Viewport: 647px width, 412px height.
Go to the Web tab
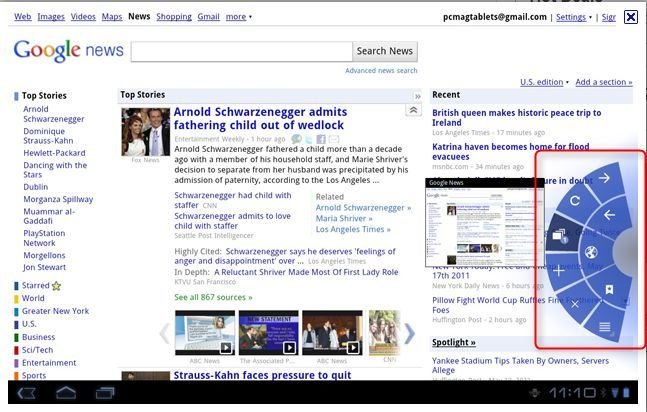(x=23, y=17)
